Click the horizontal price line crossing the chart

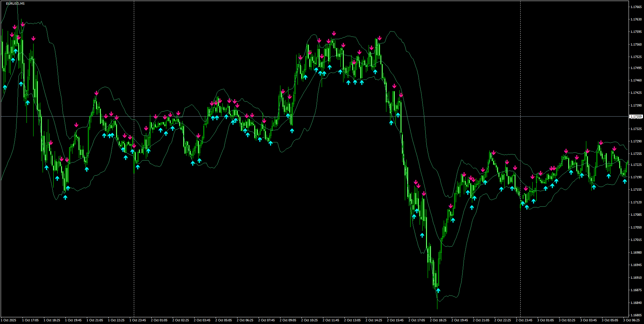(235, 117)
